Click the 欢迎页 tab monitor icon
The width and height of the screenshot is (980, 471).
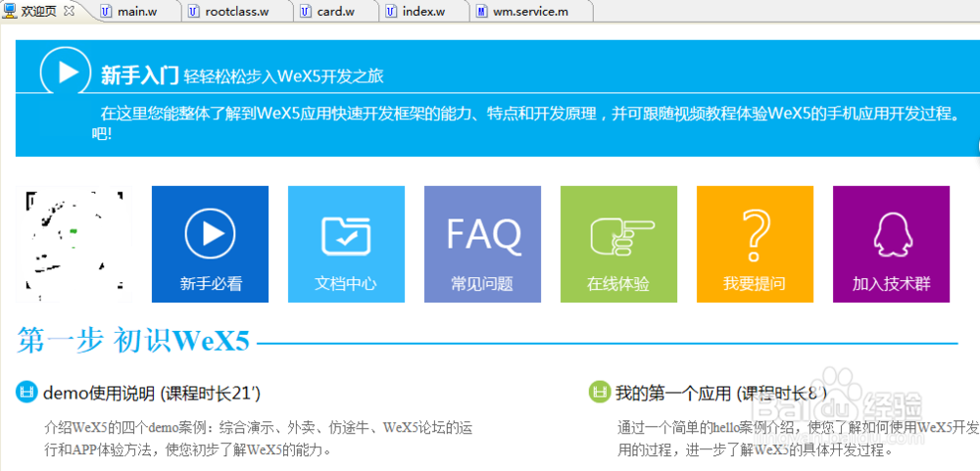click(10, 11)
